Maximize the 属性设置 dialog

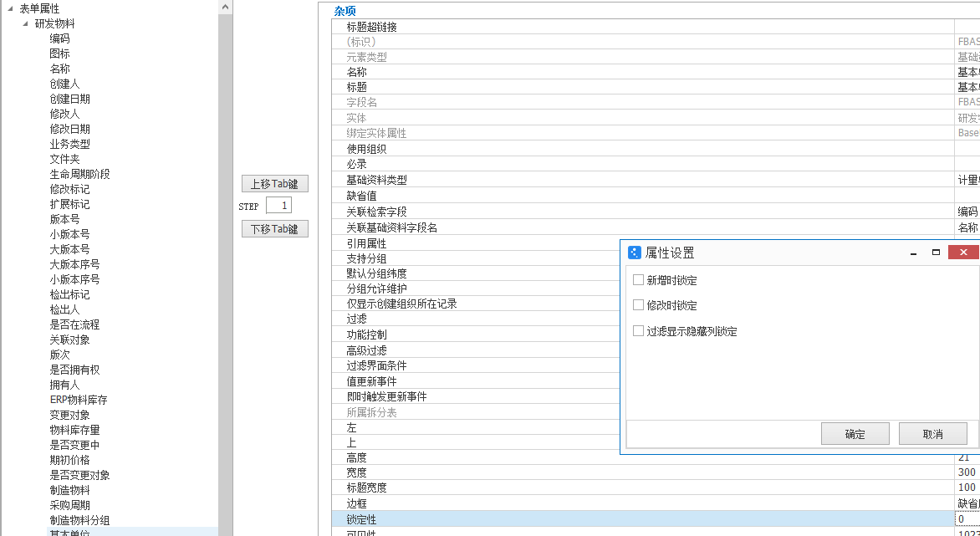936,253
